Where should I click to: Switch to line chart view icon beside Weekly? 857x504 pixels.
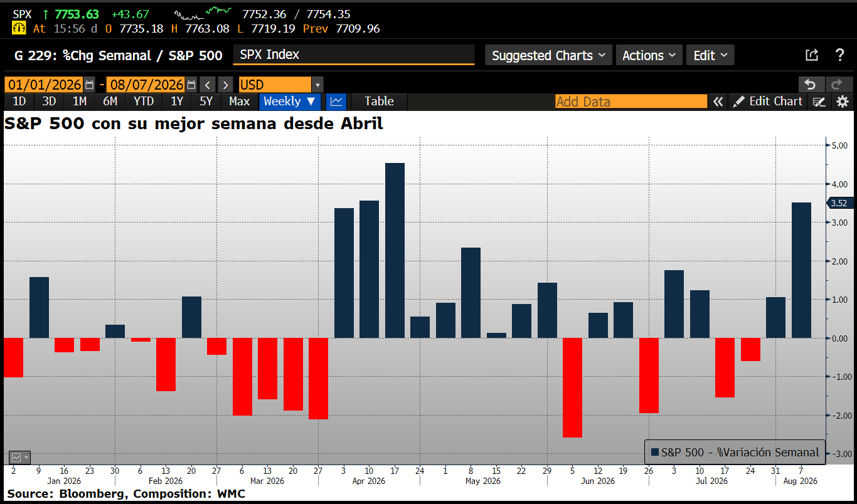coord(336,101)
